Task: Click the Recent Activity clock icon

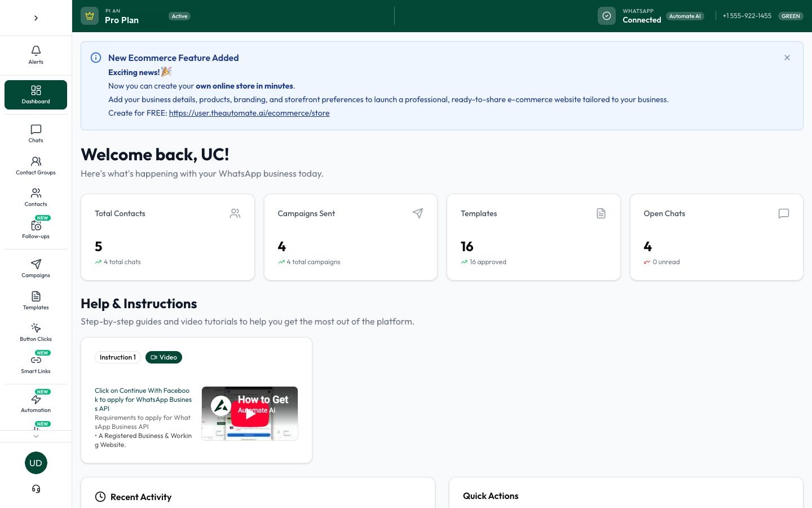Action: (100, 497)
